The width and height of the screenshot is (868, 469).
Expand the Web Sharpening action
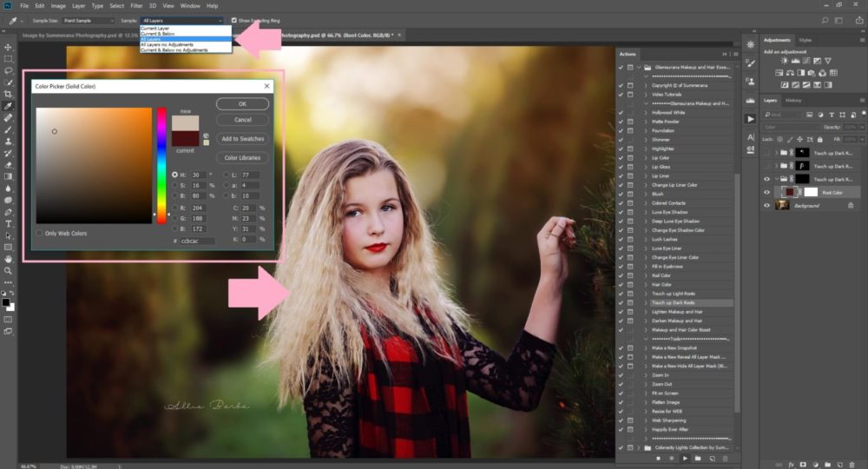point(646,420)
